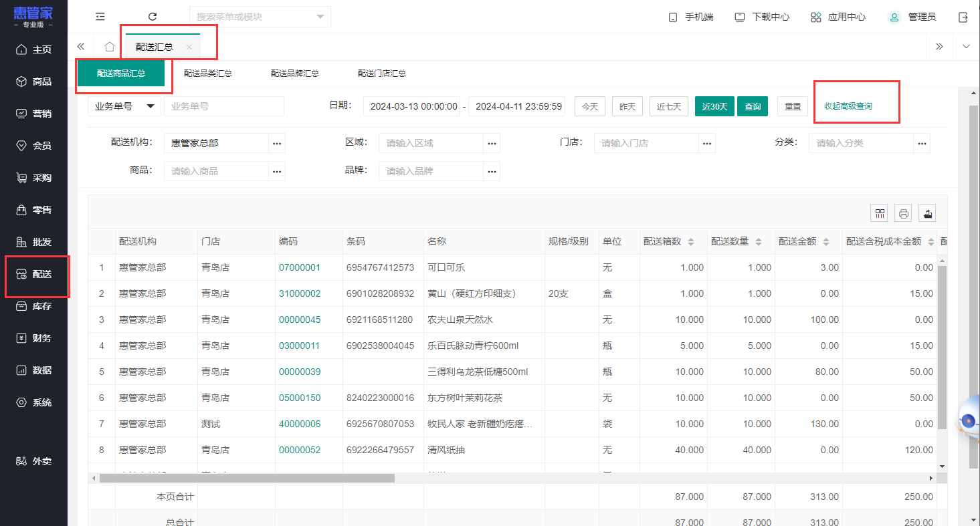Viewport: 980px width, 526px height.
Task: Open the 搜索菜单或模块 search dropdown
Action: 260,17
